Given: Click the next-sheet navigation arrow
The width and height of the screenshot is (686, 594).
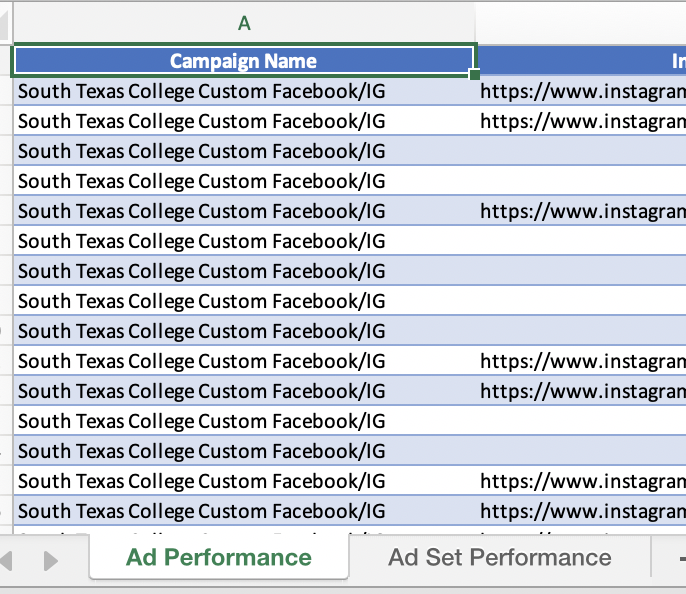Looking at the screenshot, I should click(x=50, y=561).
